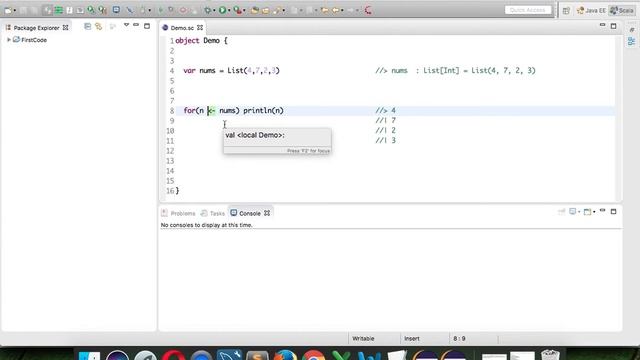Maximize the Console panel
This screenshot has height=360, width=640.
(613, 211)
